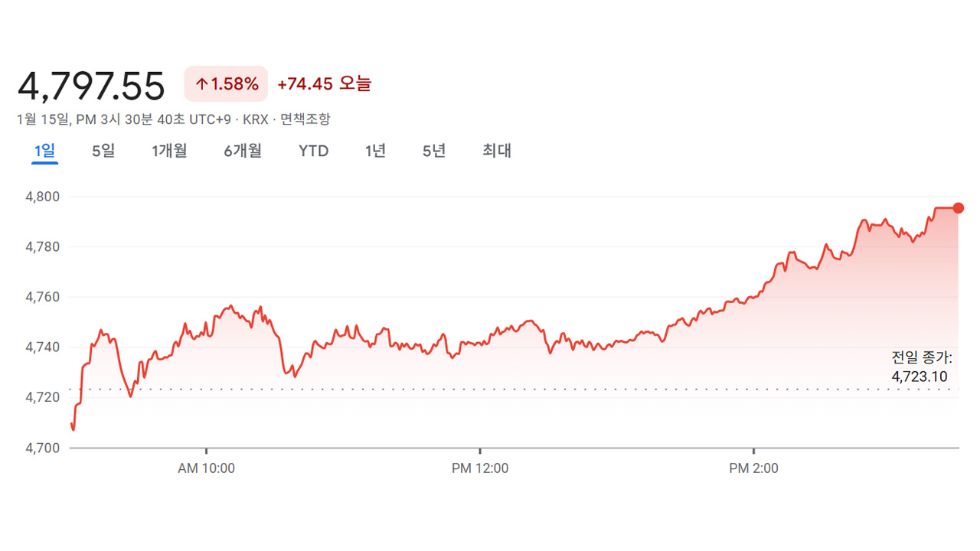Click the PM 12:00 axis label
The height and width of the screenshot is (551, 980).
(x=480, y=468)
